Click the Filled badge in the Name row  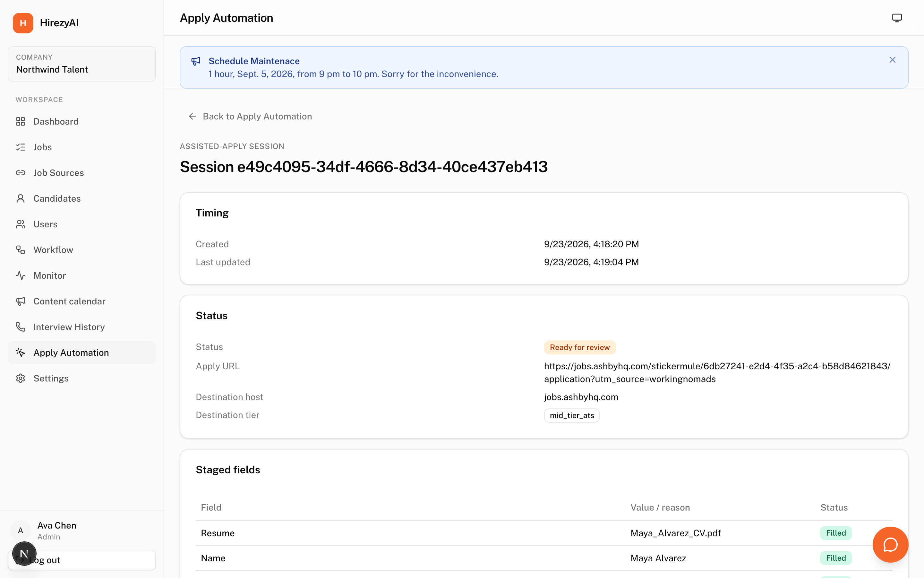[835, 558]
